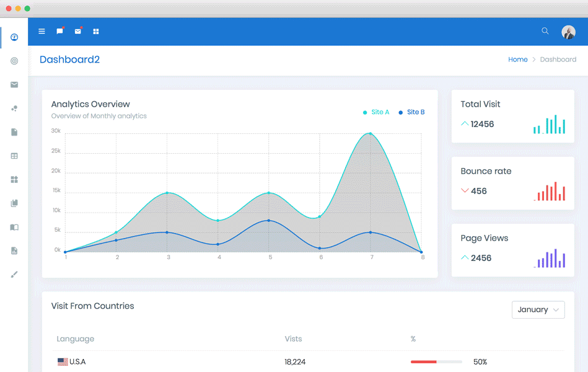Click the Page Views purple bar chart
The image size is (588, 372).
click(549, 259)
